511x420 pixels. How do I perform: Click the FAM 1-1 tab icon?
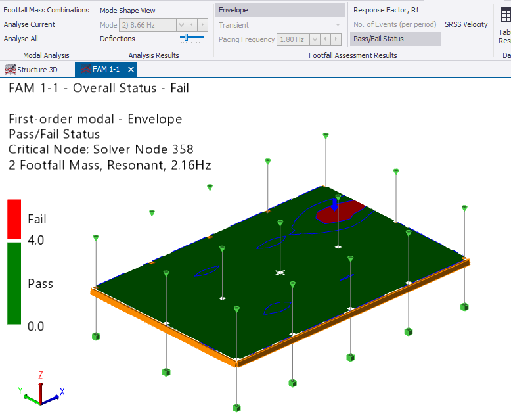coord(85,70)
